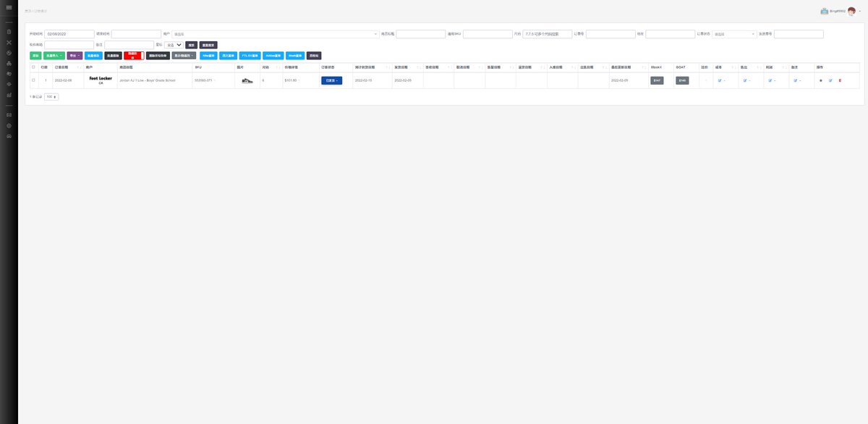Click the edit icon in the notes column
868x424 pixels.
point(796,80)
